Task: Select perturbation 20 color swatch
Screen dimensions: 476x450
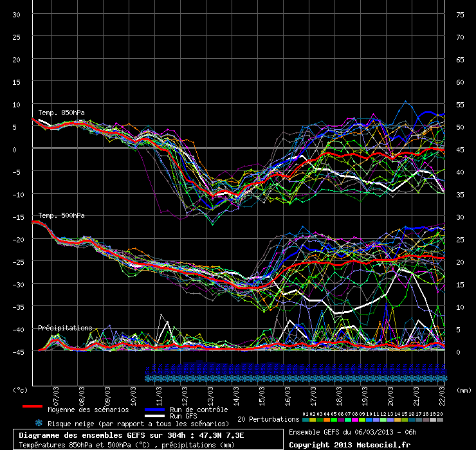Action: (440, 419)
